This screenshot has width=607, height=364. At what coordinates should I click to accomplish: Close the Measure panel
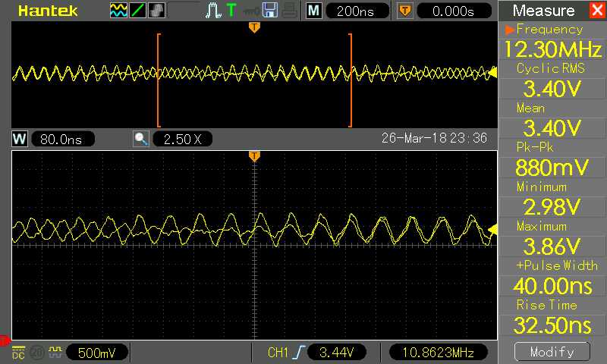[598, 10]
